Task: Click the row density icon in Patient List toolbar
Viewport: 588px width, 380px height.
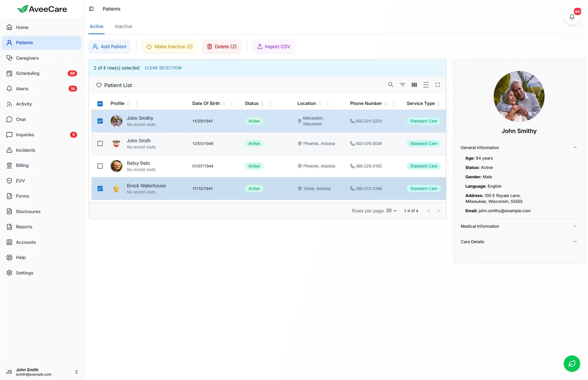Action: pyautogui.click(x=426, y=85)
